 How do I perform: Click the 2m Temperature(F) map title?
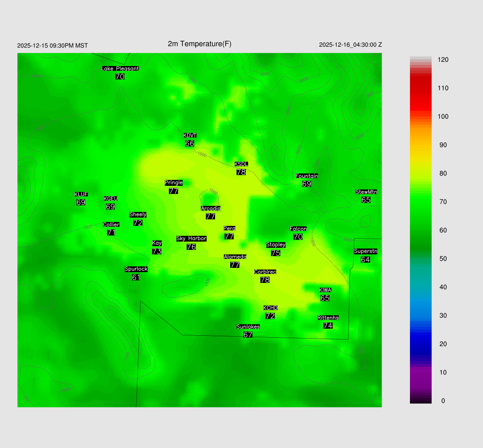(x=200, y=44)
